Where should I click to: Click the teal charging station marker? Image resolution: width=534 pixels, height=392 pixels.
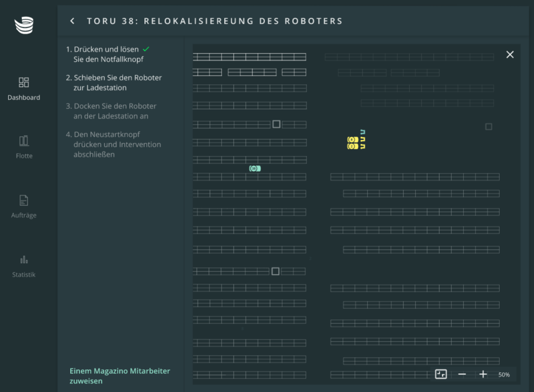(x=362, y=132)
